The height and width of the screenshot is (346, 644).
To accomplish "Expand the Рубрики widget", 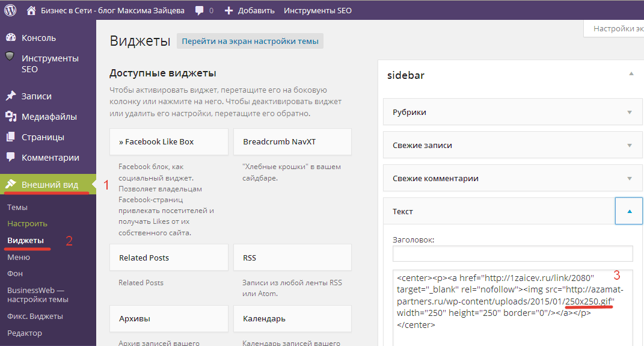I will click(630, 112).
